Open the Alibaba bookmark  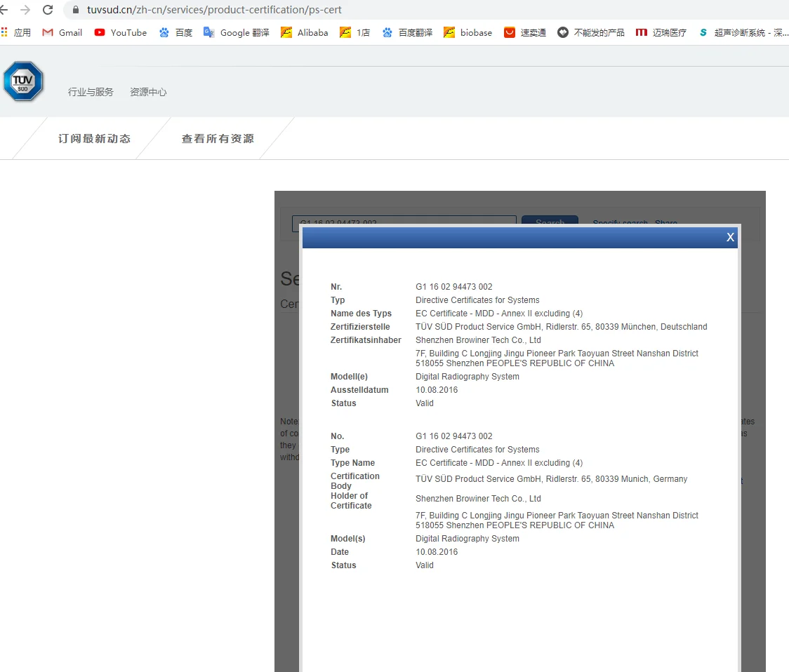click(305, 33)
